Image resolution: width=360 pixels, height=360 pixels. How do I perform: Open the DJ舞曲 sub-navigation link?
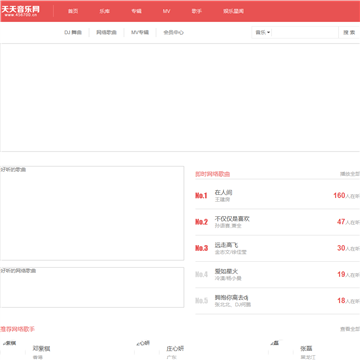73,32
